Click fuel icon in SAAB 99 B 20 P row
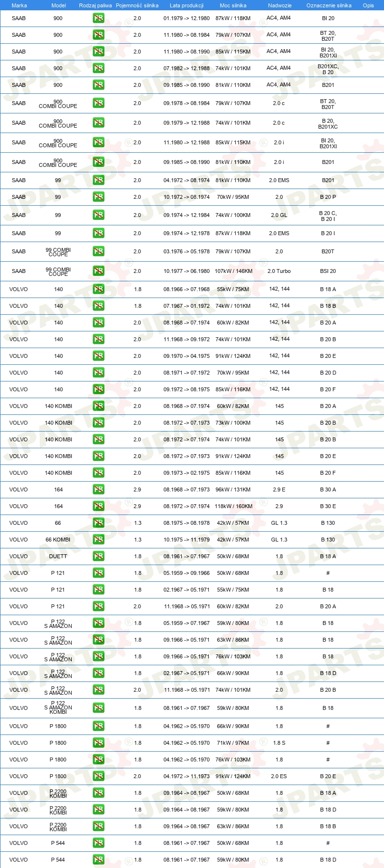This screenshot has height=868, width=384. coord(99,197)
